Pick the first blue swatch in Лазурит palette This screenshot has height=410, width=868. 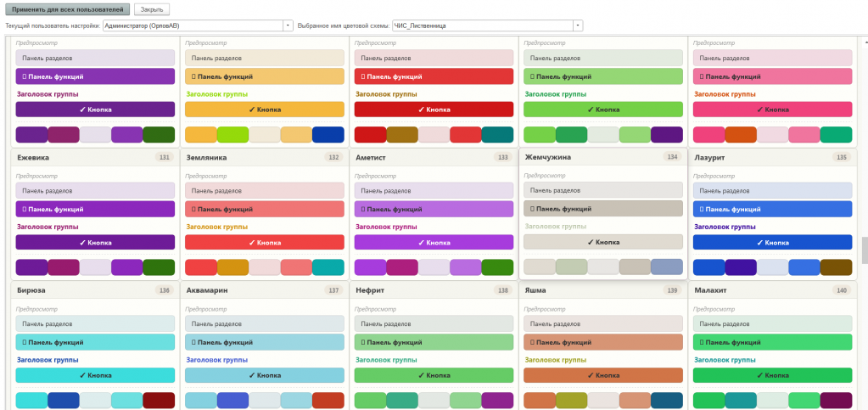pos(708,267)
